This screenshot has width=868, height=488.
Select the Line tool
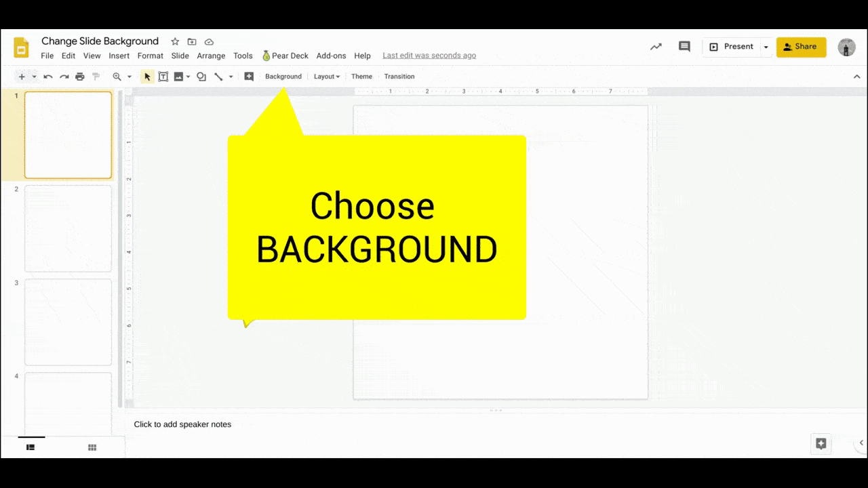click(x=218, y=76)
